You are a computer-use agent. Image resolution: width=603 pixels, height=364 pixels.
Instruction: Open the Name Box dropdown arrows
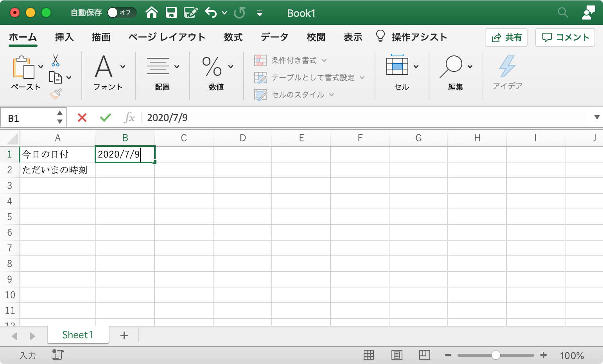coord(60,117)
